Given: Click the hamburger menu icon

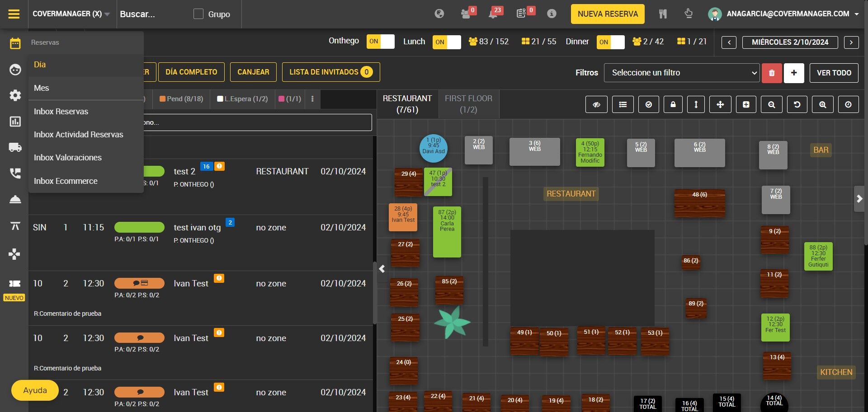Looking at the screenshot, I should pos(14,14).
